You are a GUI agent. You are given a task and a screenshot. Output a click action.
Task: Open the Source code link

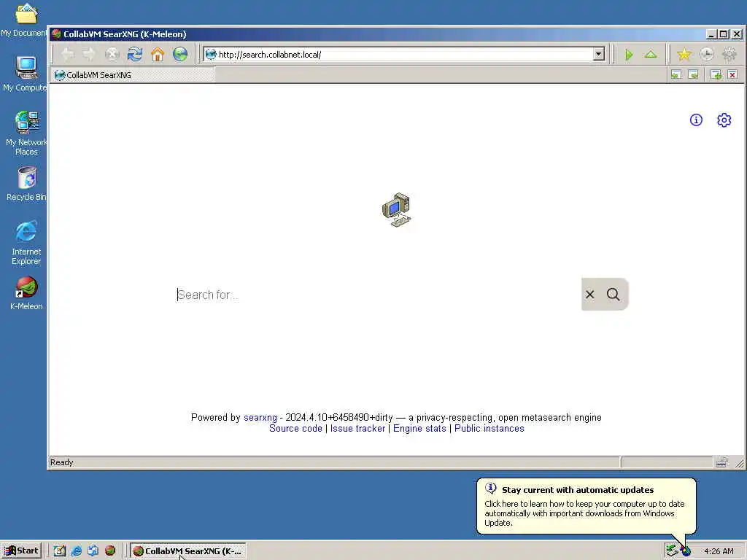tap(295, 429)
